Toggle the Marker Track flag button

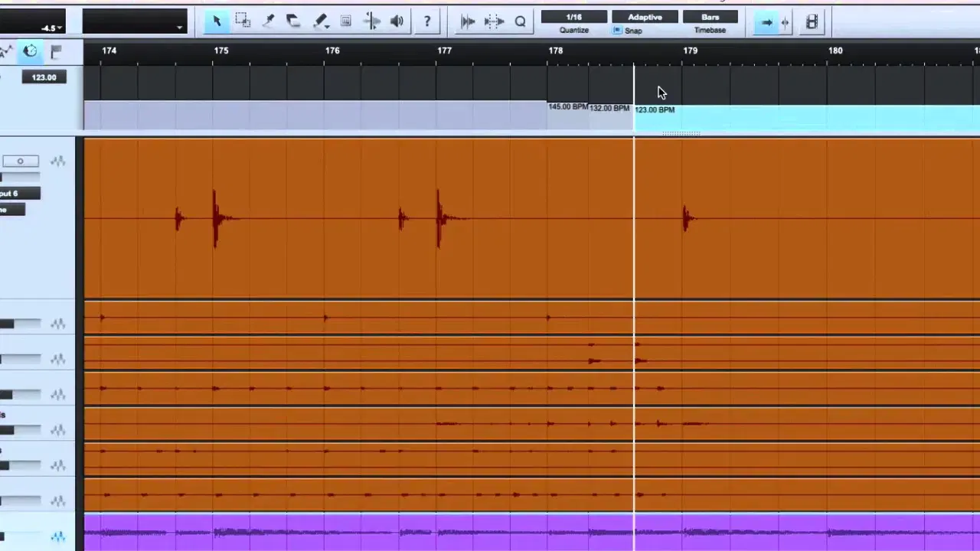(x=56, y=51)
